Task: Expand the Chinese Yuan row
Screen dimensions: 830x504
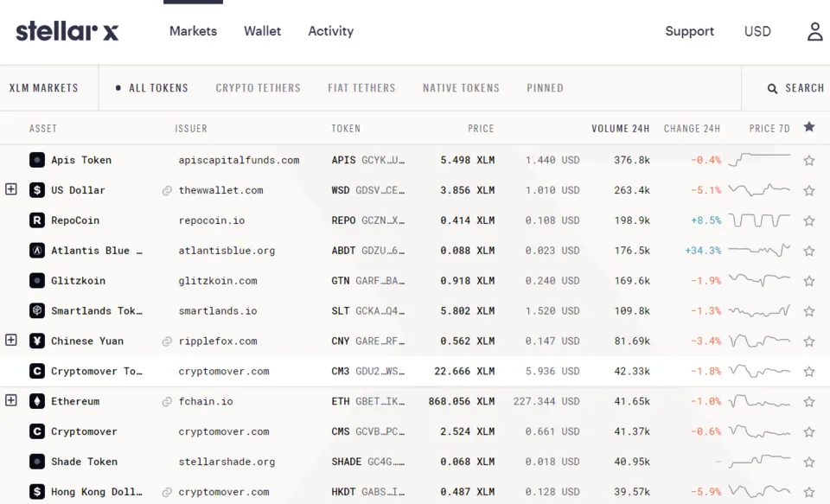Action: click(x=11, y=340)
